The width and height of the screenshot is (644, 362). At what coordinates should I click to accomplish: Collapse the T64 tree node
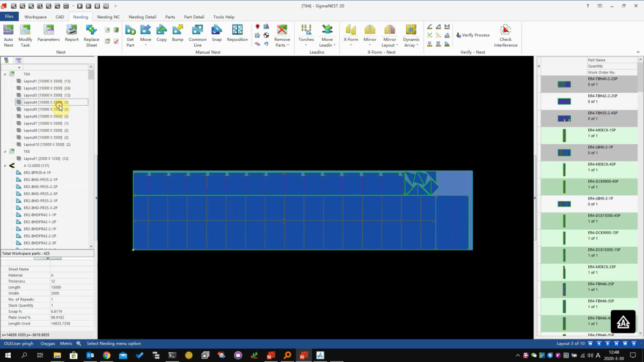5,74
